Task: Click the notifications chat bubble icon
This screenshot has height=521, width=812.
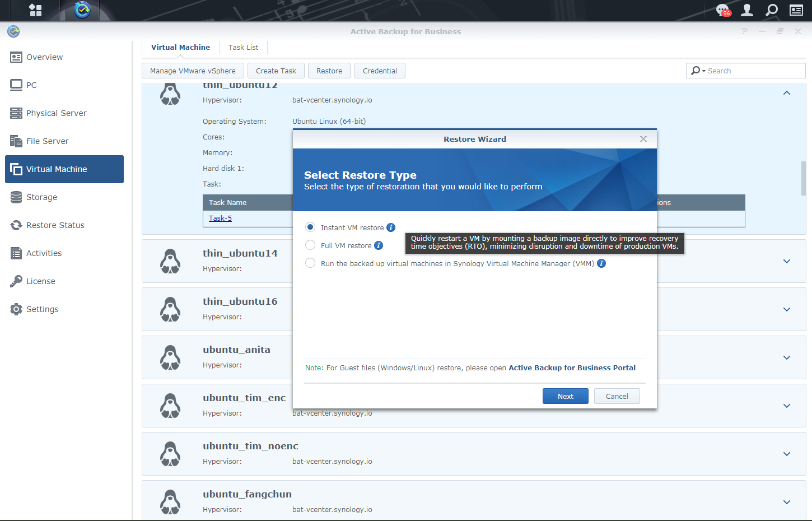Action: (x=723, y=10)
